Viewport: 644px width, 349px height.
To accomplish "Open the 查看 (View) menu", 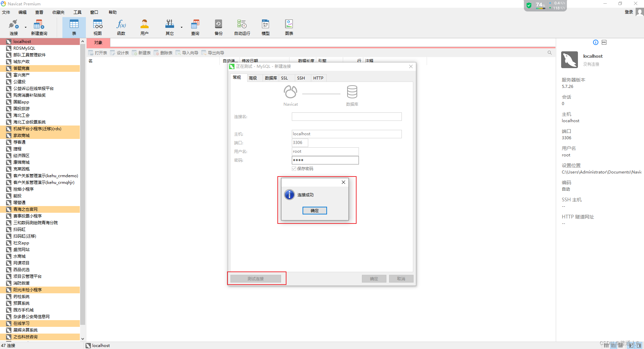I will (x=39, y=12).
